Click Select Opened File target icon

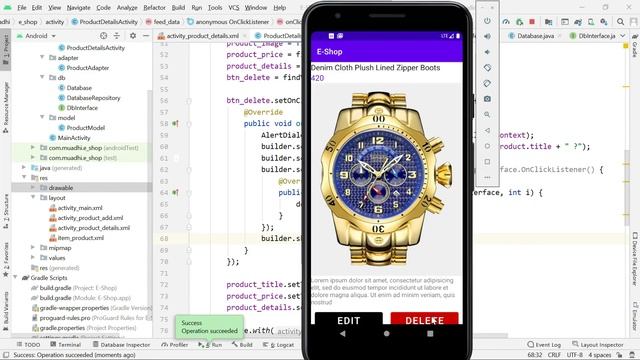[x=104, y=36]
